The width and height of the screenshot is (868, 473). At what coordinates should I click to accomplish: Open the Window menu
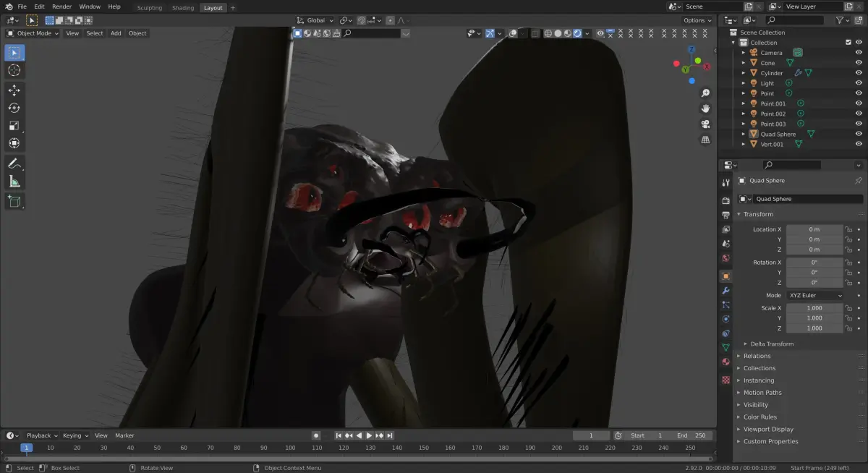tap(90, 7)
